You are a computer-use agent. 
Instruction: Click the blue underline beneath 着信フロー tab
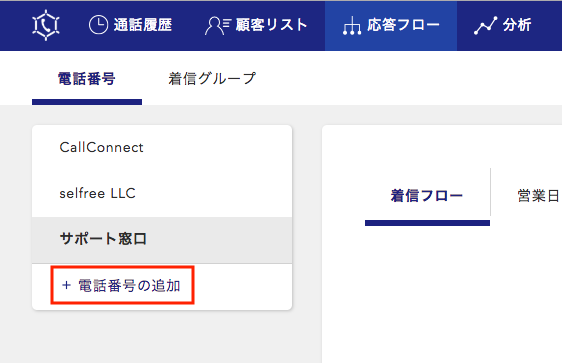[x=427, y=223]
